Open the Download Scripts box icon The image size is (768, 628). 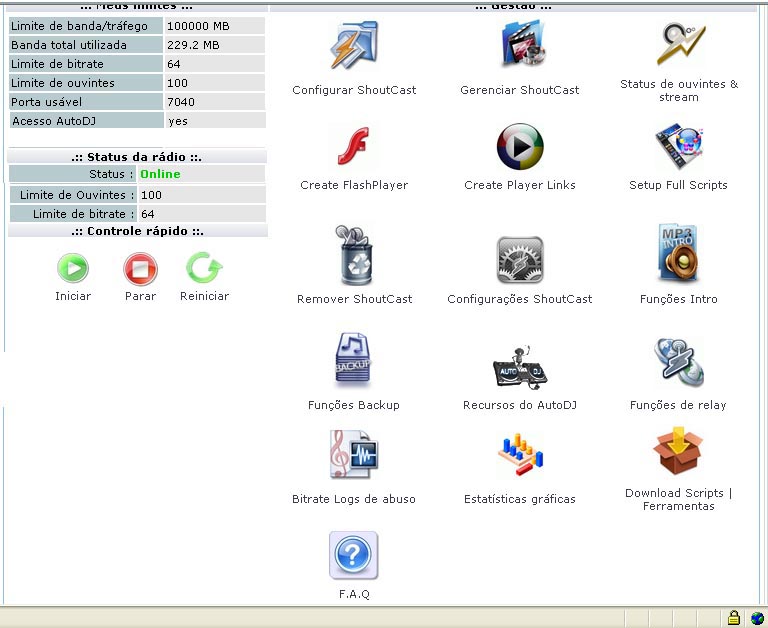(678, 450)
